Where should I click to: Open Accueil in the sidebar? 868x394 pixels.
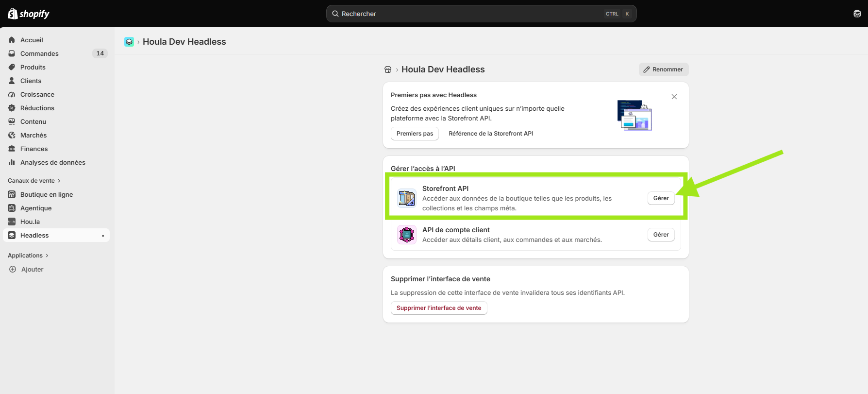coord(56,40)
